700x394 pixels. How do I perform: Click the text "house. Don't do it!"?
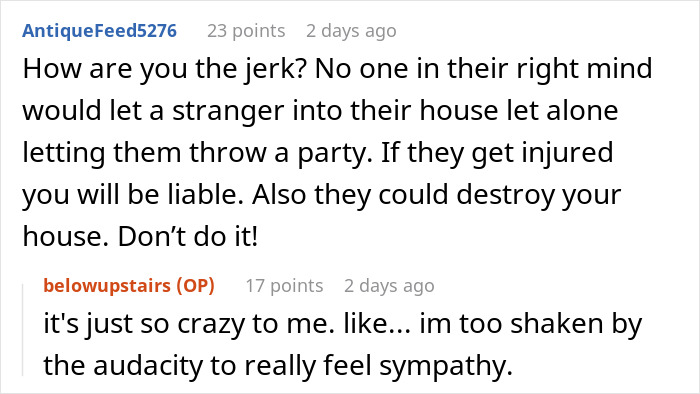[x=140, y=237]
